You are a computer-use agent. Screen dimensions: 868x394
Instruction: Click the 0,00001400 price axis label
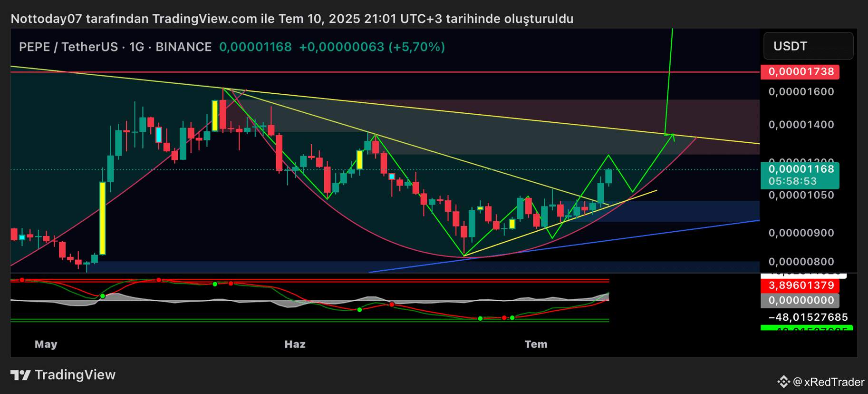tap(801, 125)
